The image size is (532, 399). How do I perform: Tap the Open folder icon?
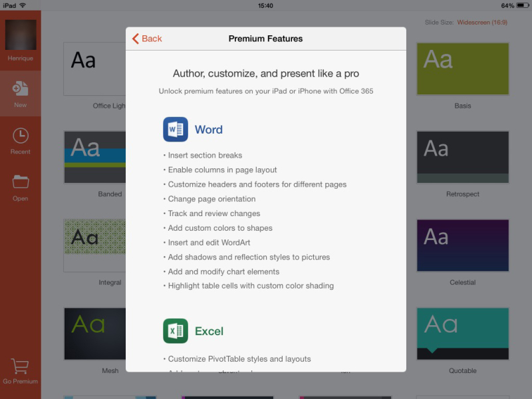(21, 182)
